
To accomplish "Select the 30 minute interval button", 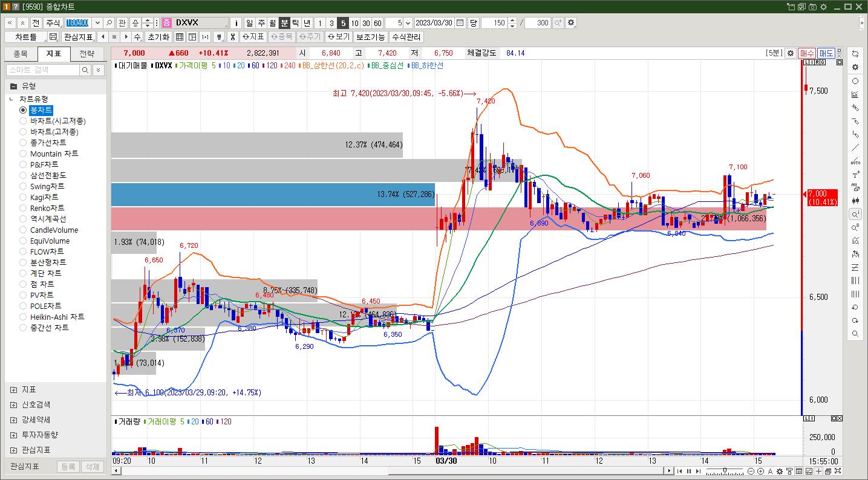I will click(366, 23).
